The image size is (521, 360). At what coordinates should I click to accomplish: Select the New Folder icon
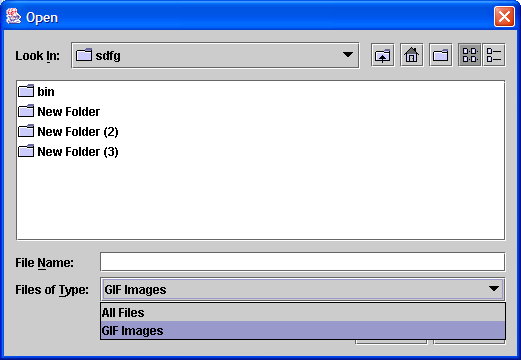click(26, 111)
